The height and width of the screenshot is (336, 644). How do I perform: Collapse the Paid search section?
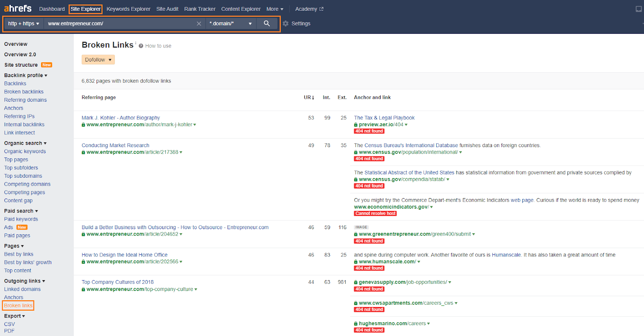(x=21, y=211)
